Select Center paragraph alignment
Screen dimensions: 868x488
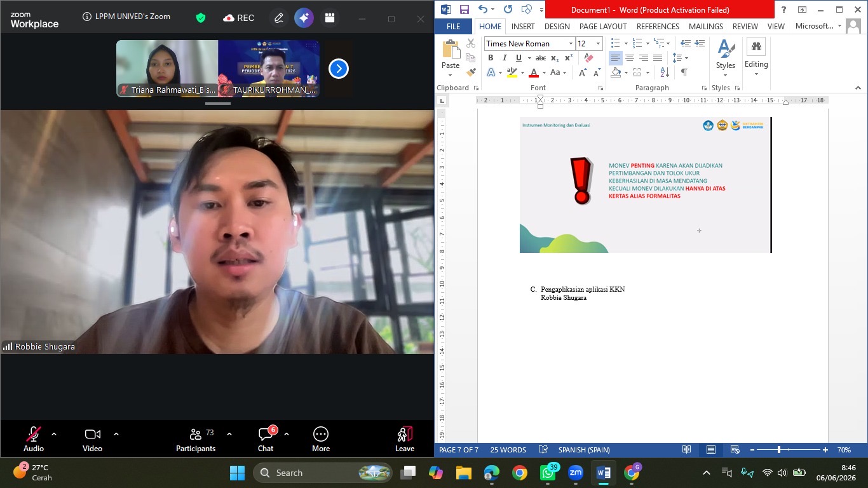(x=630, y=58)
